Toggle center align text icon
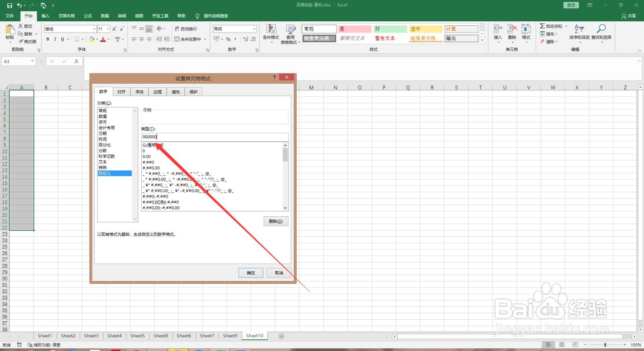The width and height of the screenshot is (644, 351). (x=141, y=39)
